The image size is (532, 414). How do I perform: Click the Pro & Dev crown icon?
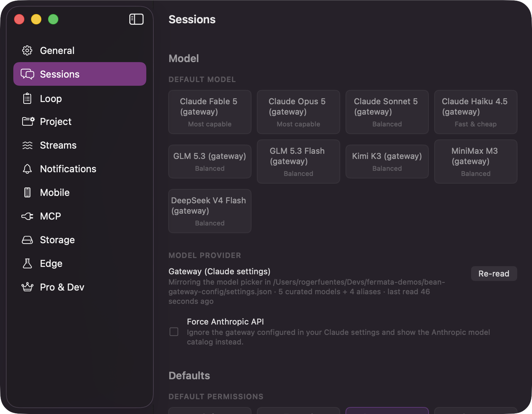[27, 287]
